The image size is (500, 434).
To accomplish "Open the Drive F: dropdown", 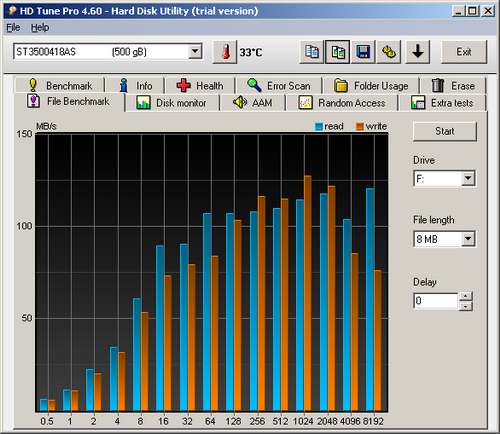I will [468, 179].
